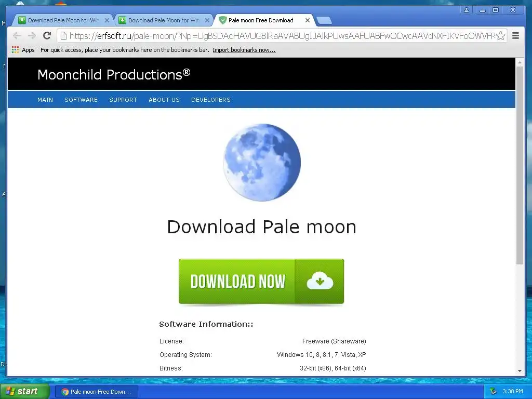This screenshot has height=399, width=532.
Task: Open the ABOUT US navigation item
Action: point(164,100)
